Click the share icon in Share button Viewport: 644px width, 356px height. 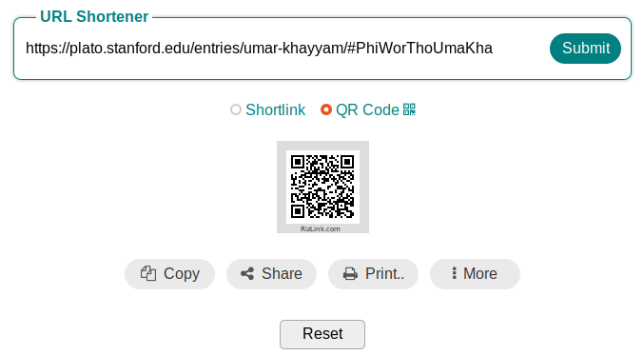click(x=247, y=274)
